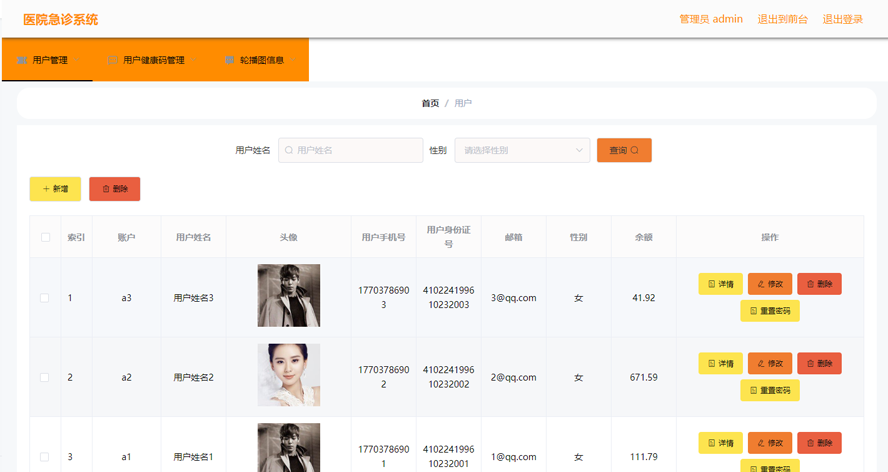Open 详情 for user a2
Image resolution: width=888 pixels, height=472 pixels.
tap(720, 363)
